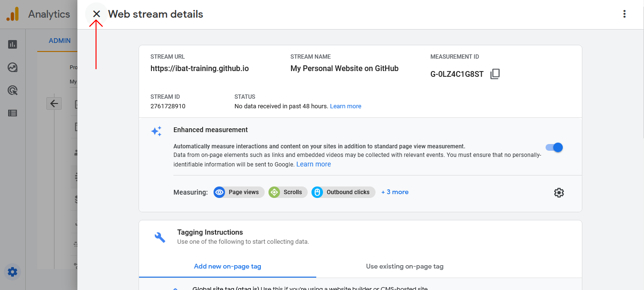Select stream name My Personal Website on GitHub
This screenshot has height=290, width=644.
(x=344, y=68)
